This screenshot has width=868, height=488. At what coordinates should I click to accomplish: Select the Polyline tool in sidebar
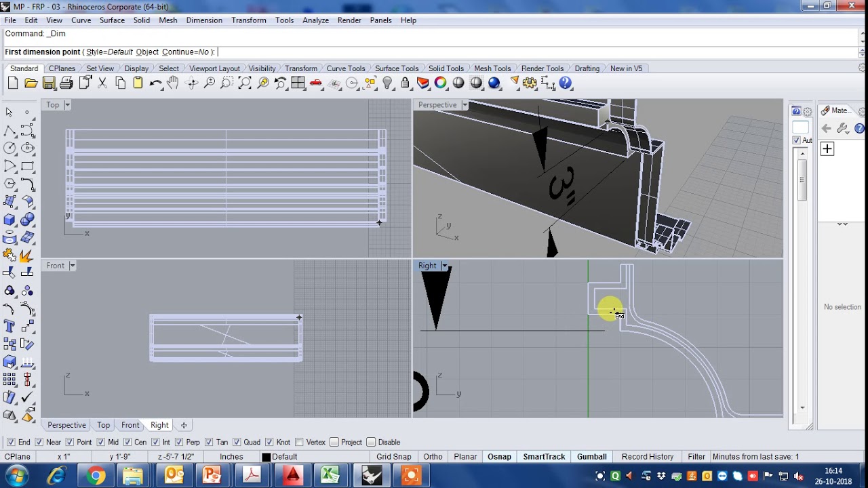coord(9,130)
